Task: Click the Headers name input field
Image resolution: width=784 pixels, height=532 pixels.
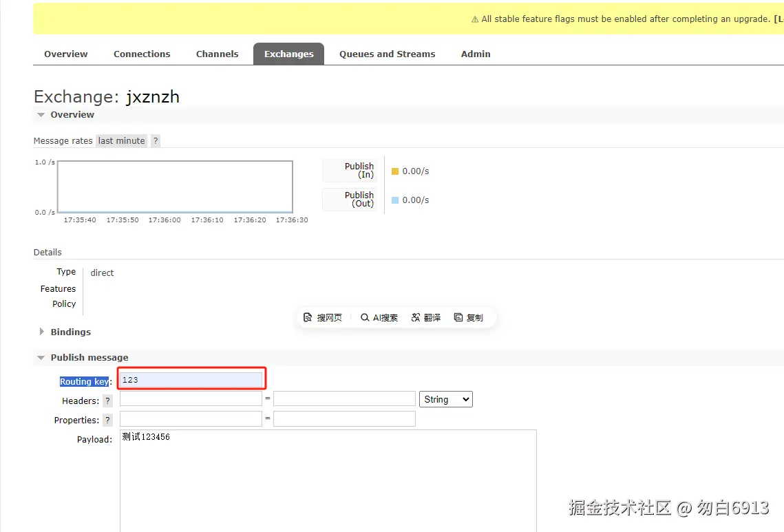Action: pyautogui.click(x=191, y=399)
